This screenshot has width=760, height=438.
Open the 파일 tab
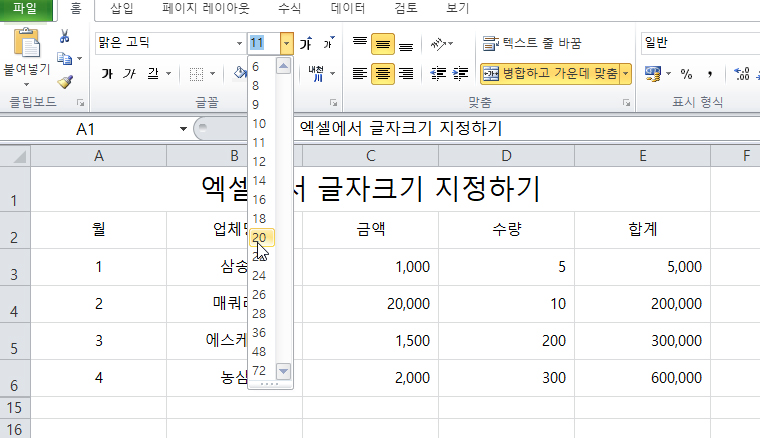pos(25,10)
